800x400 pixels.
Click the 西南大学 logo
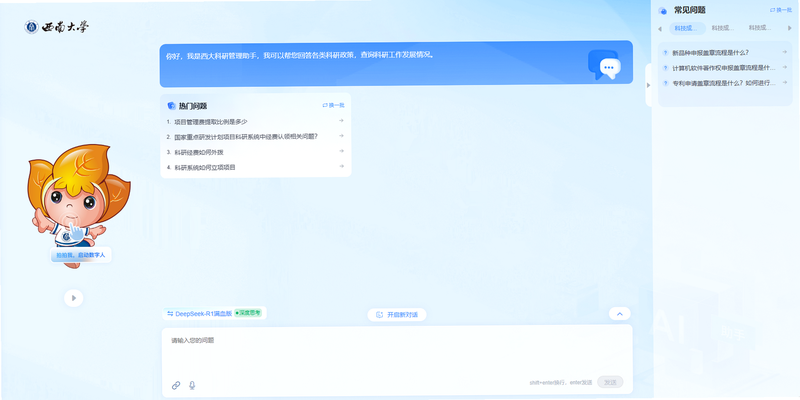(x=57, y=27)
